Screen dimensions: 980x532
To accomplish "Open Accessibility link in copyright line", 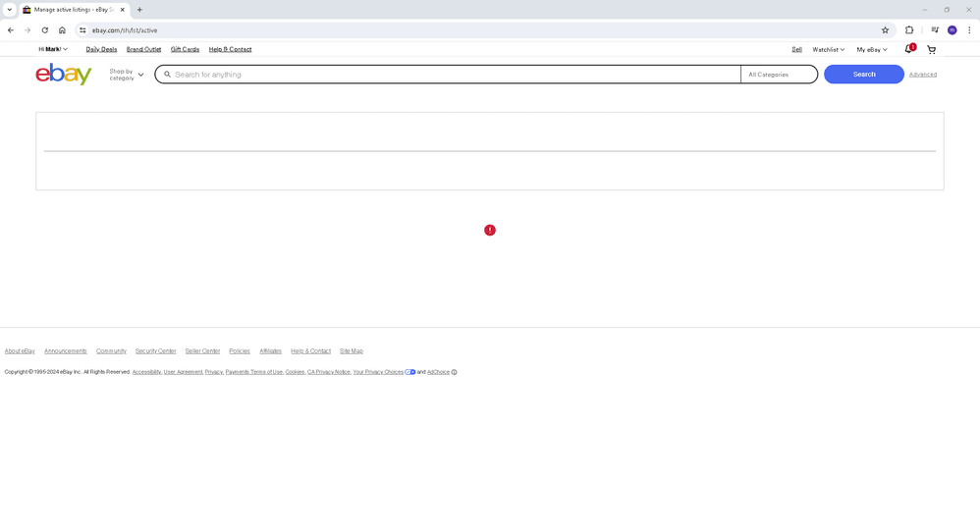I will (x=147, y=372).
